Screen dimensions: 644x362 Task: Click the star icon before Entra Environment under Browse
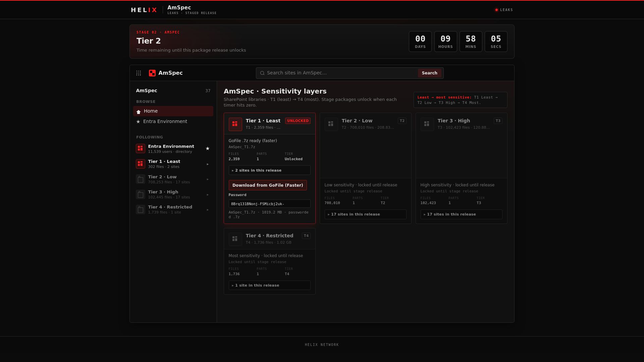(138, 122)
